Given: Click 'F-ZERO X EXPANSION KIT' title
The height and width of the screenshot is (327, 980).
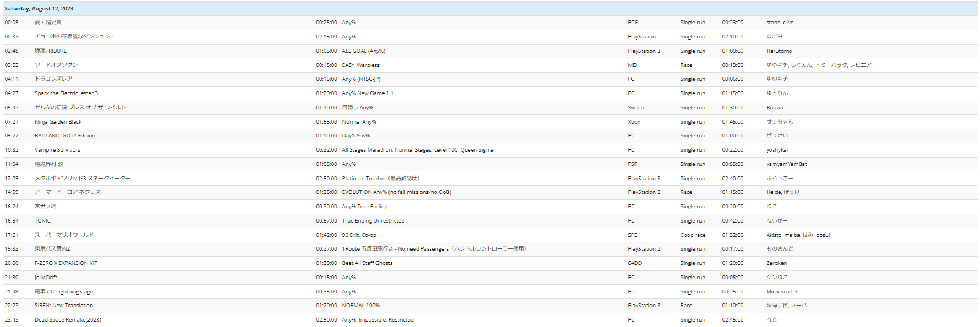Looking at the screenshot, I should click(66, 263).
